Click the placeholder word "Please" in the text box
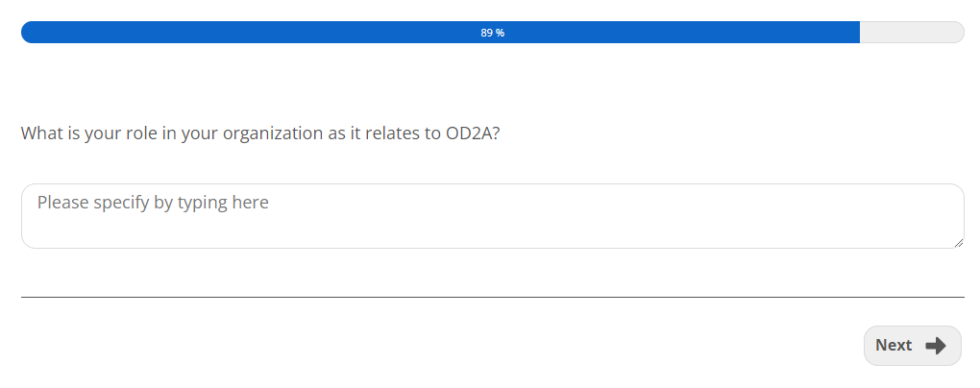Screen dimensions: 980x388 [x=61, y=203]
